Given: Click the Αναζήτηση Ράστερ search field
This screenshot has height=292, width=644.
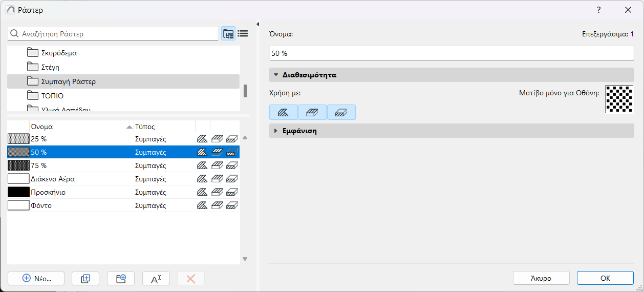Looking at the screenshot, I should 118,34.
